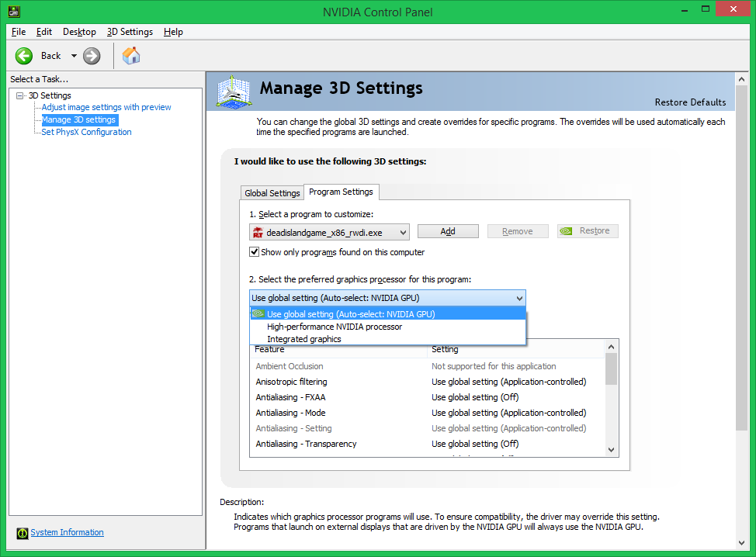
Task: Click the main panel scroll down arrow
Action: pos(741,543)
